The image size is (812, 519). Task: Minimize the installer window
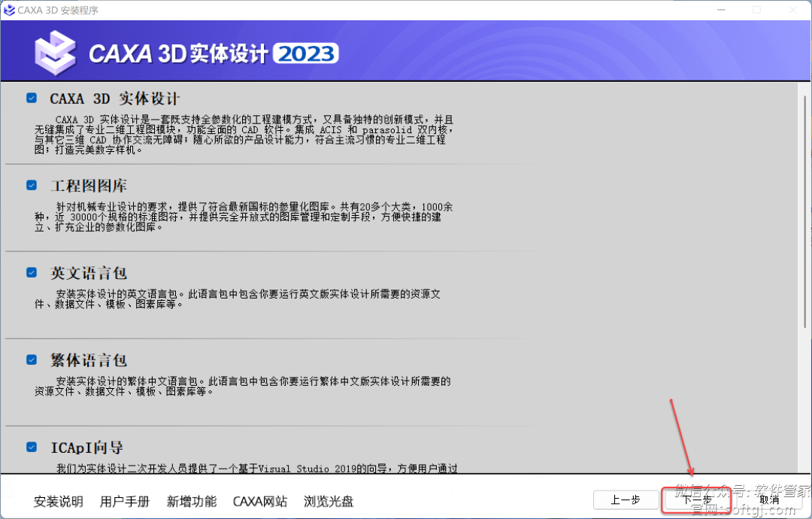721,10
